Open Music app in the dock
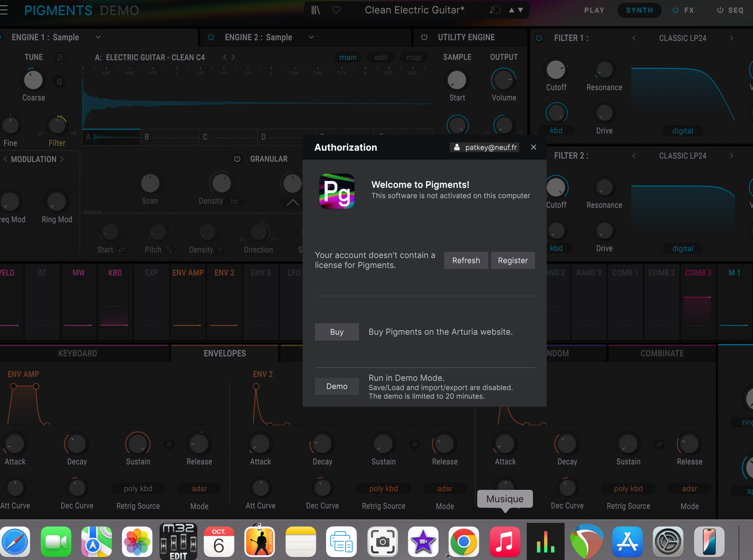 pos(505,541)
